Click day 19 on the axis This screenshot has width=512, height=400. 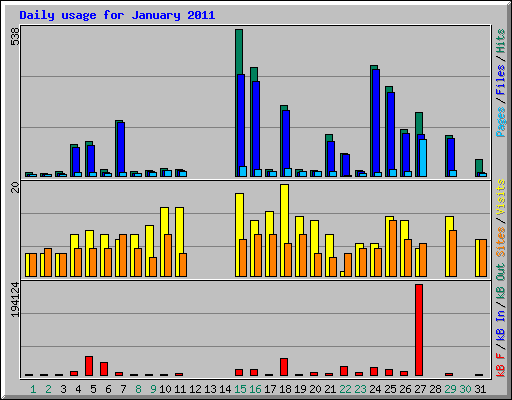point(300,389)
